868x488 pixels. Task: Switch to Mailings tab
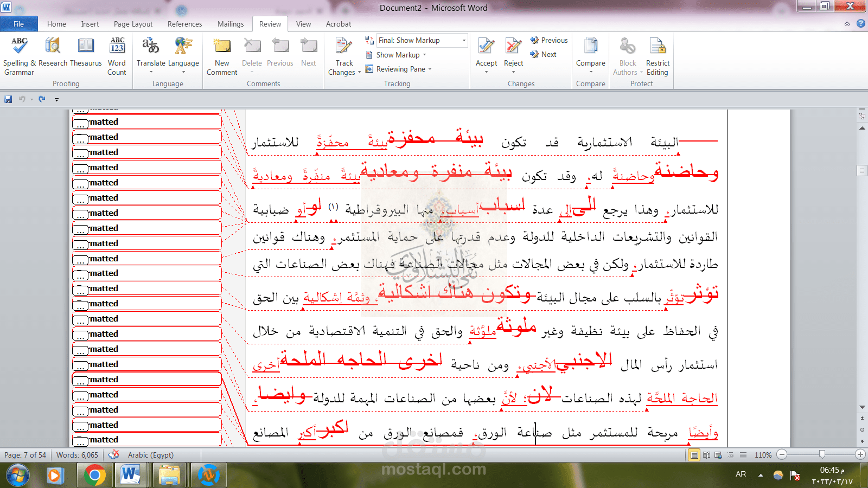231,24
